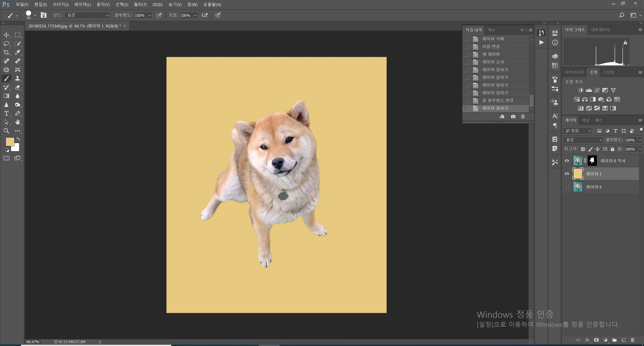Open the layer blend mode 표준 dropdown
The image size is (644, 346).
[583, 140]
